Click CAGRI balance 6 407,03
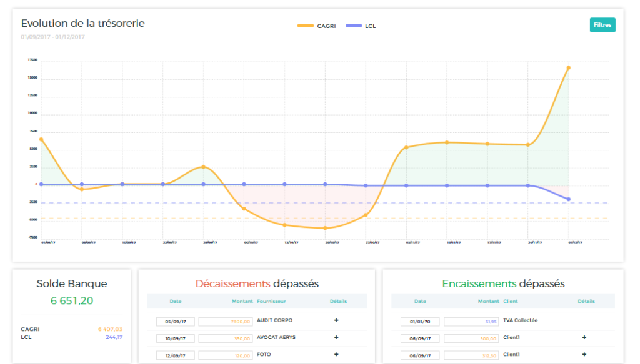 tap(110, 330)
